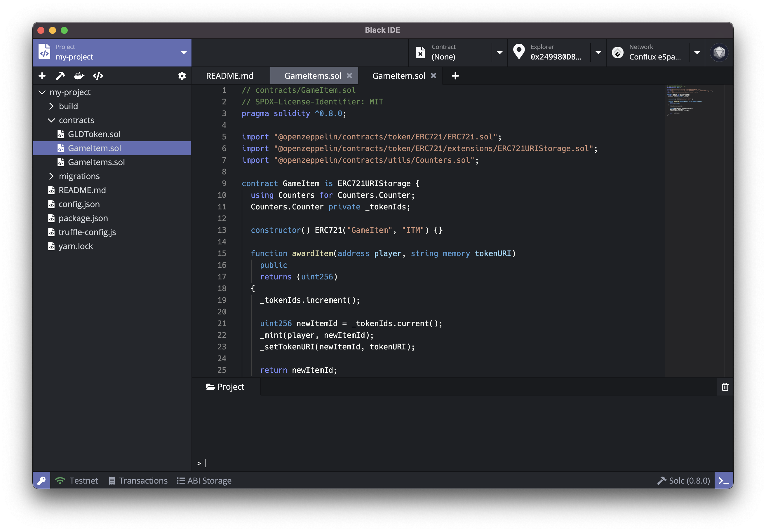This screenshot has height=532, width=766.
Task: Click the code brackets icon in sidebar toolbar
Action: pyautogui.click(x=98, y=76)
